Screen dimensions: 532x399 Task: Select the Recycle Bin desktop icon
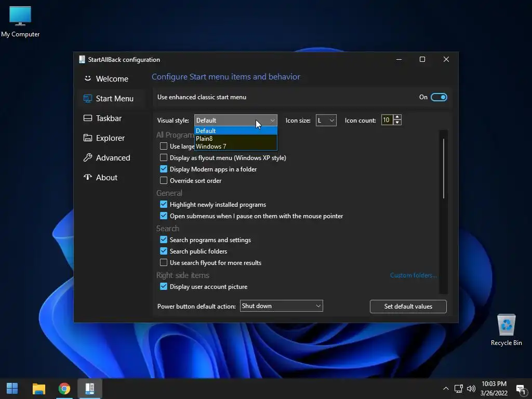506,330
